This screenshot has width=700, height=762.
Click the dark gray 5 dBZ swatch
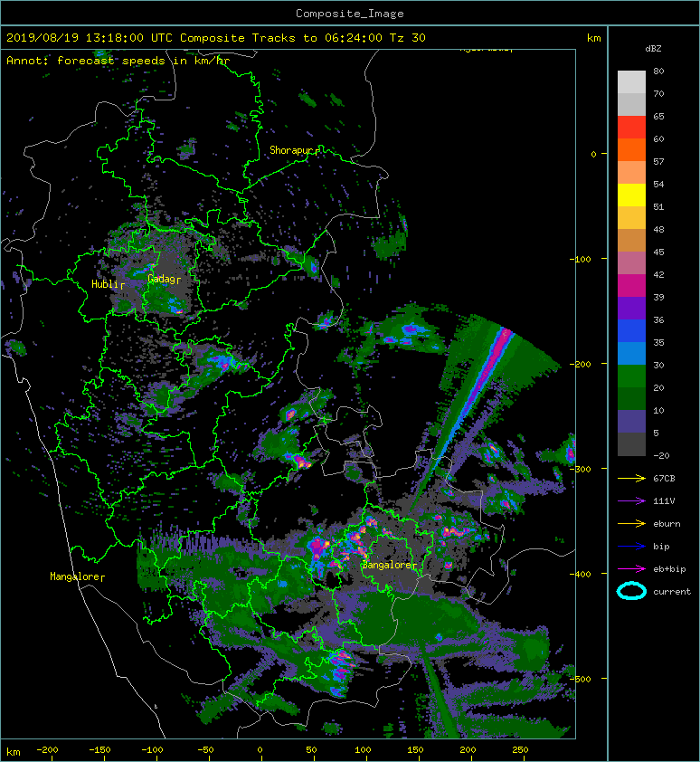631,444
